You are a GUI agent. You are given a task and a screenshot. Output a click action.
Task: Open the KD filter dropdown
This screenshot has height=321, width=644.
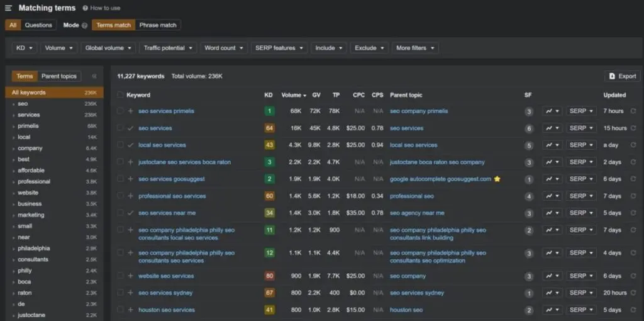click(25, 48)
